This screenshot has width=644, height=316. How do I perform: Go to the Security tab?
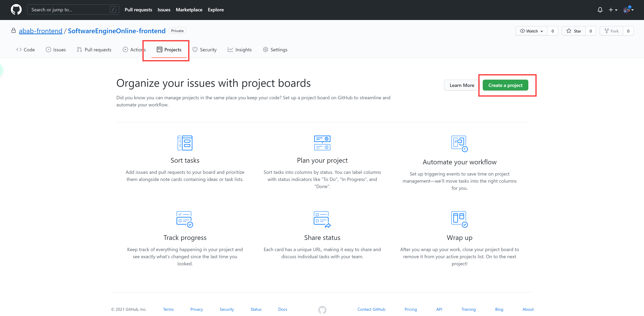[204, 49]
